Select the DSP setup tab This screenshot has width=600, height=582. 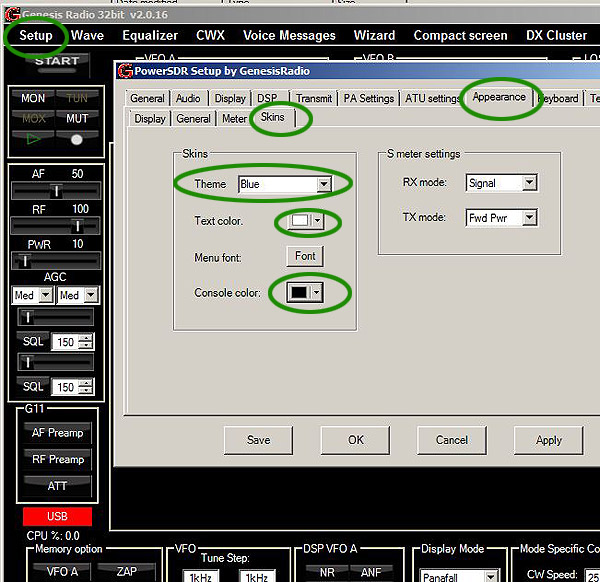267,98
